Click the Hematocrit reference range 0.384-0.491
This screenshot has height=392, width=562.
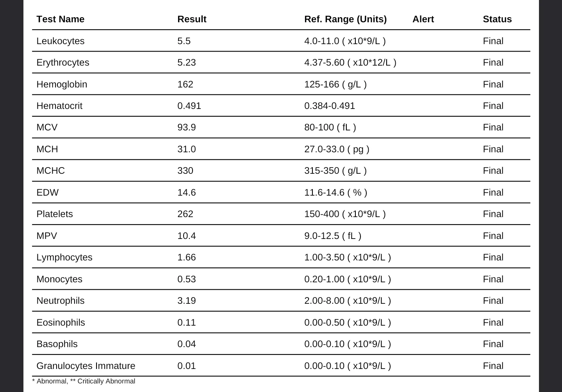pos(330,106)
